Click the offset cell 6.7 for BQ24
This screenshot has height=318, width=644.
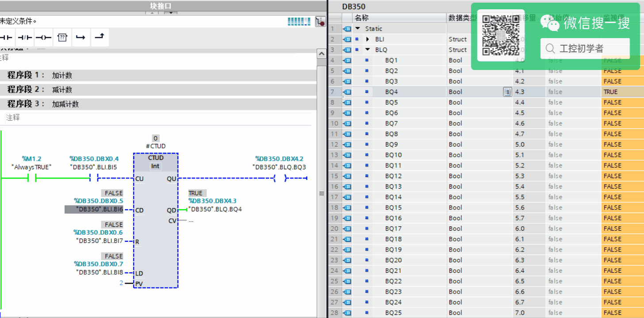pos(529,302)
